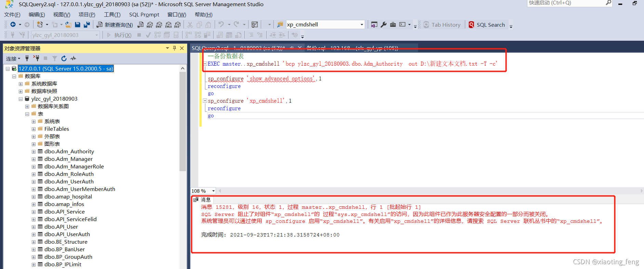Click the Visual Studio solution explorer icon
The width and height of the screenshot is (644, 269).
(374, 24)
